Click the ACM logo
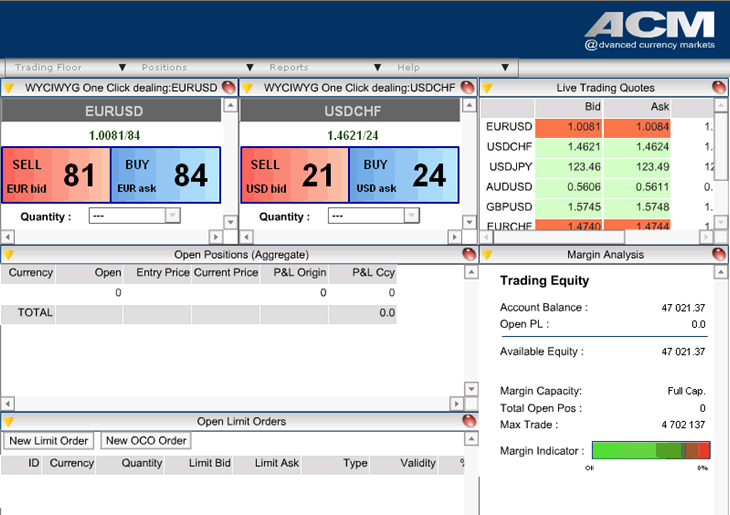The height and width of the screenshot is (515, 730). tap(650, 30)
